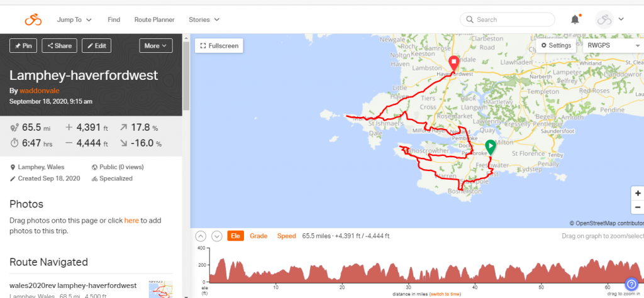Switch graph to Speed view
The width and height of the screenshot is (644, 298).
click(x=286, y=236)
